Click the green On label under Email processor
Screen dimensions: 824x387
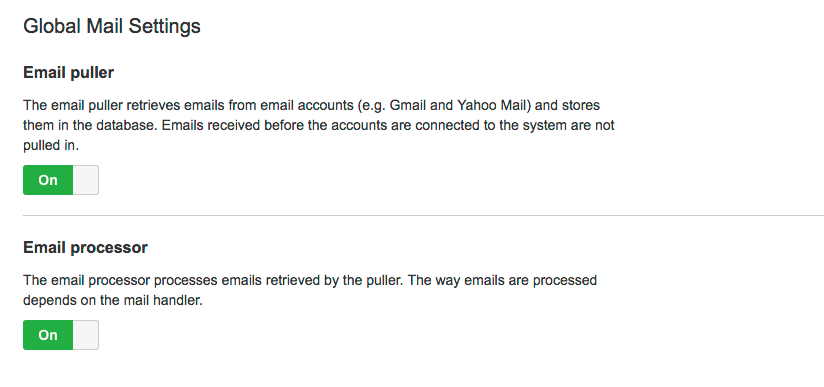click(48, 335)
